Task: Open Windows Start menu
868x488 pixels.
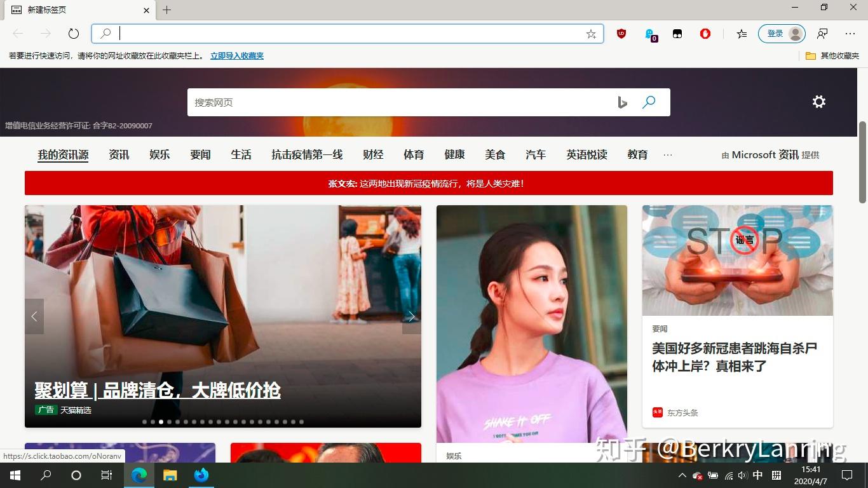Action: tap(15, 475)
